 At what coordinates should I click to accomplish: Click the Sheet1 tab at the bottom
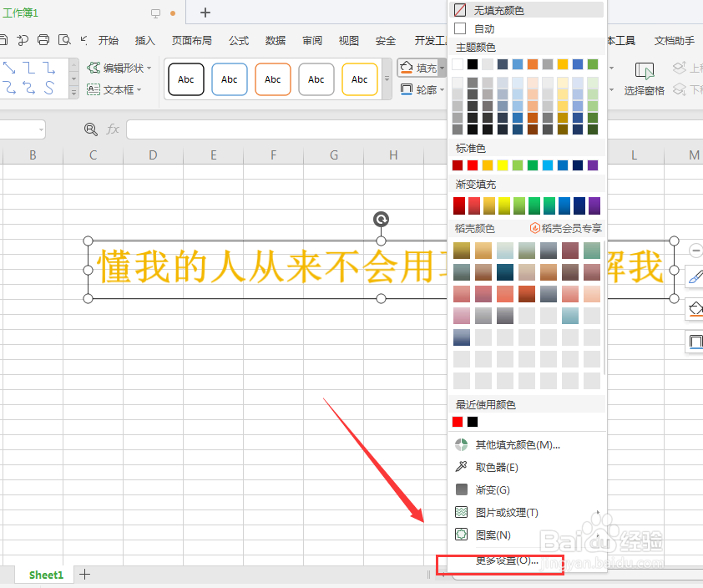45,575
